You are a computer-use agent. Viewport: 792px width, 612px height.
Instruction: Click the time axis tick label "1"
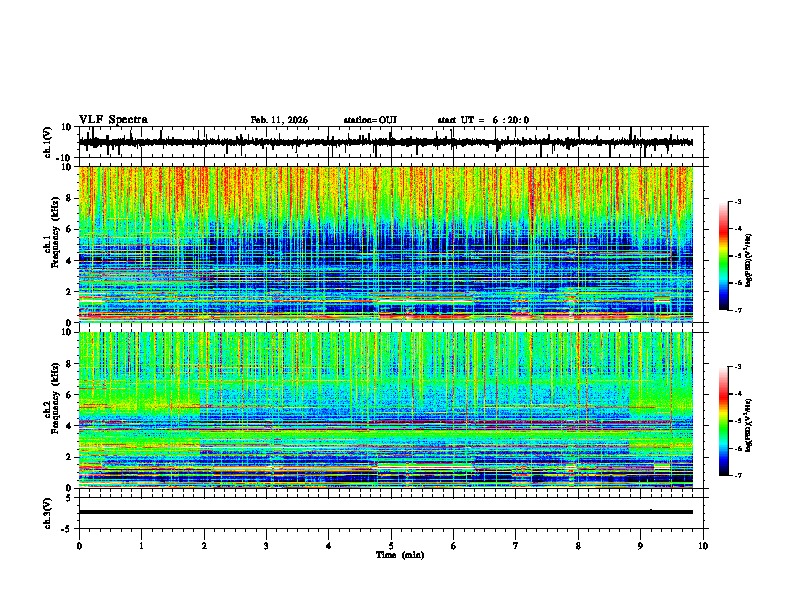[x=141, y=546]
